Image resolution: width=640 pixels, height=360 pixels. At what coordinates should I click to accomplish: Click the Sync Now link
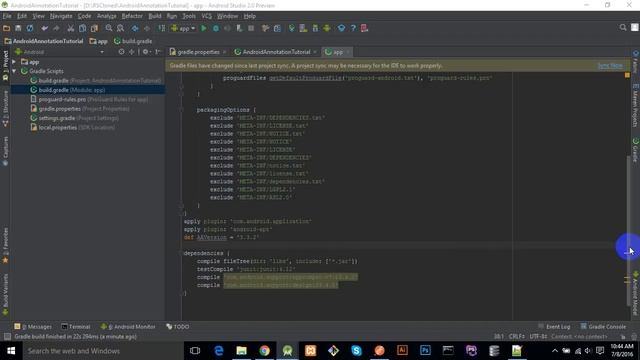click(x=610, y=65)
